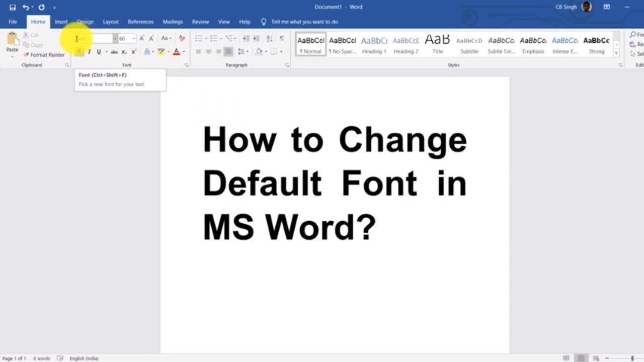Open the Font dialog launcher
This screenshot has height=362, width=644.
(x=186, y=65)
